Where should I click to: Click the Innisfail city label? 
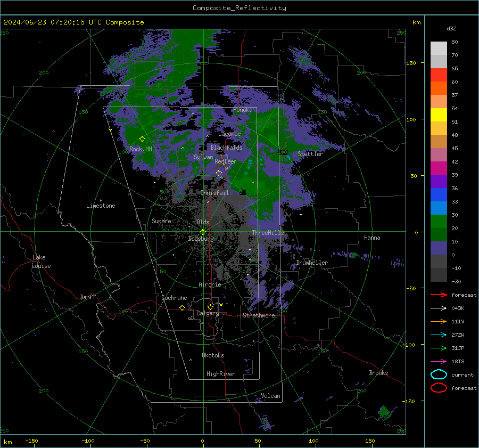point(214,193)
